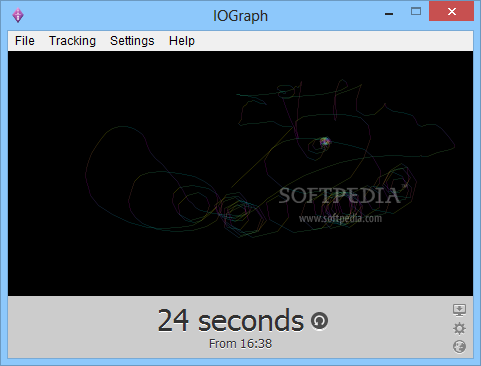This screenshot has width=481, height=366.
Task: Click the IOGraph app icon in title bar
Action: (x=18, y=15)
